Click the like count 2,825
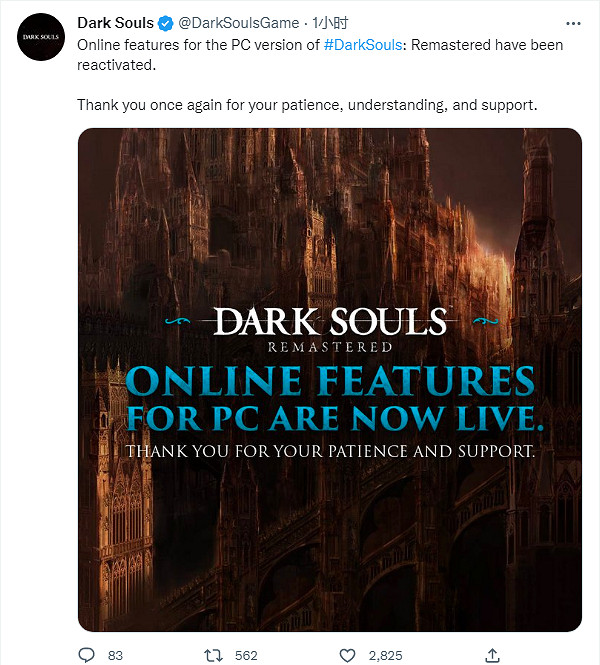 coord(385,656)
